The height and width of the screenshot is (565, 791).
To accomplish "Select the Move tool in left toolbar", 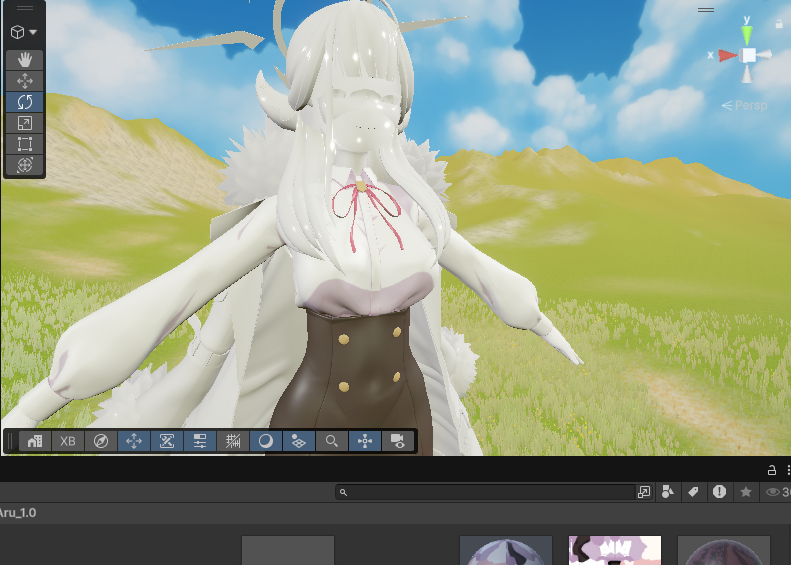I will pyautogui.click(x=25, y=81).
